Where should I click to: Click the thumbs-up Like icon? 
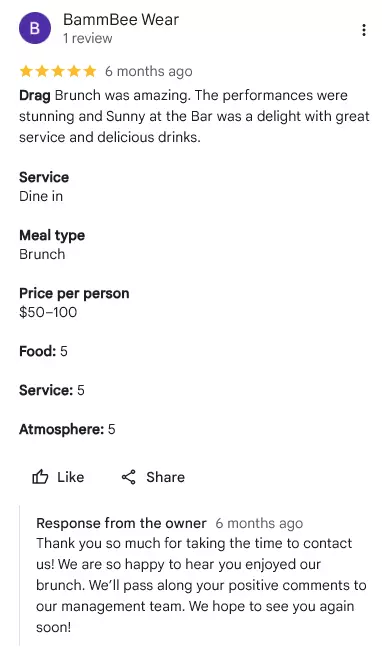click(x=40, y=477)
